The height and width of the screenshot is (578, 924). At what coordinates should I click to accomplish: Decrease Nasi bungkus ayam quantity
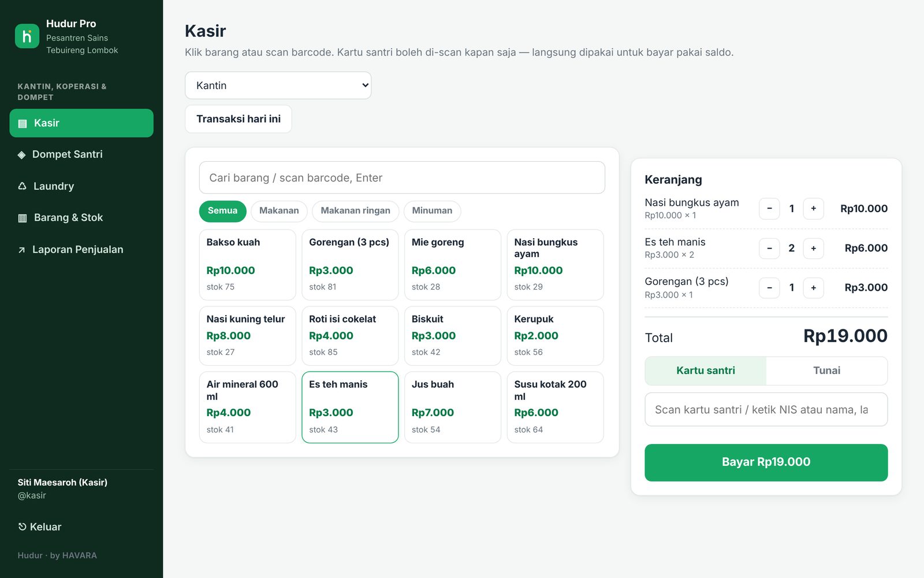pyautogui.click(x=769, y=209)
